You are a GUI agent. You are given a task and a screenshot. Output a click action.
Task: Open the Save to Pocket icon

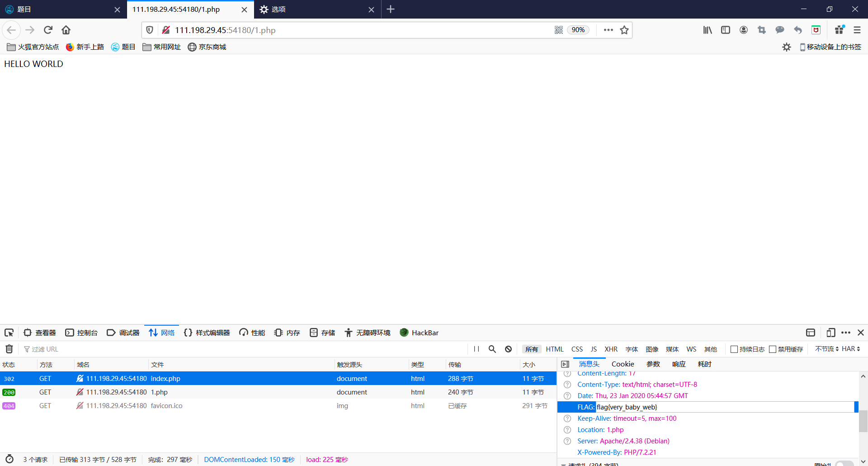[x=816, y=30]
